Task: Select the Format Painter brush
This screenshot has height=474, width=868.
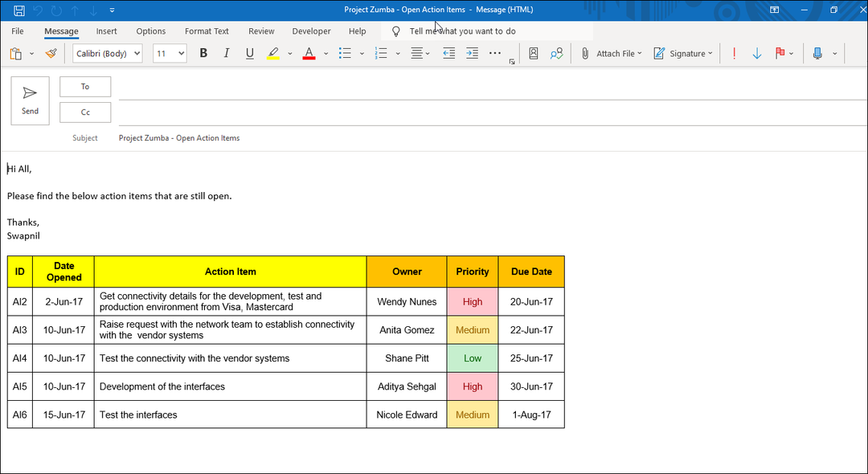Action: point(51,54)
